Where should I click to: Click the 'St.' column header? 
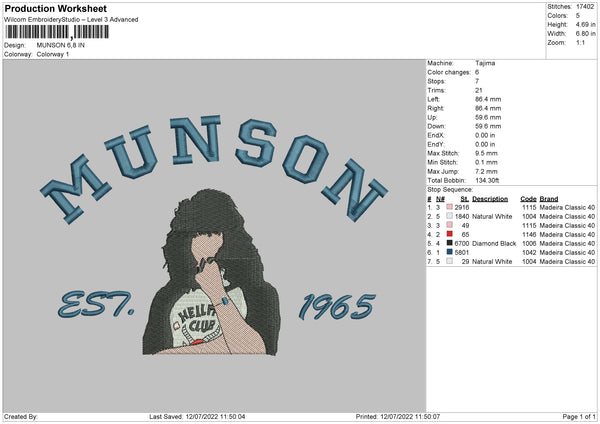click(465, 199)
